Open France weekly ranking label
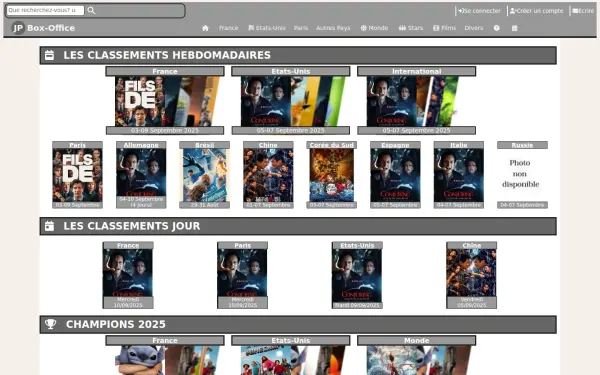The width and height of the screenshot is (600, 375). pos(165,71)
